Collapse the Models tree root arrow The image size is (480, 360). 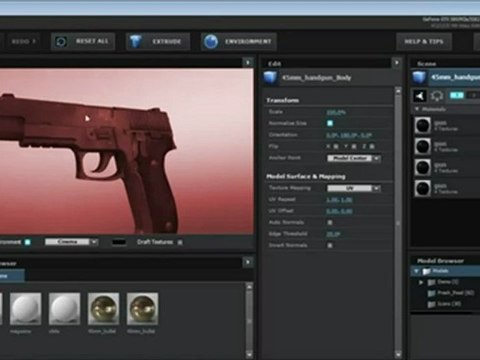tap(416, 271)
